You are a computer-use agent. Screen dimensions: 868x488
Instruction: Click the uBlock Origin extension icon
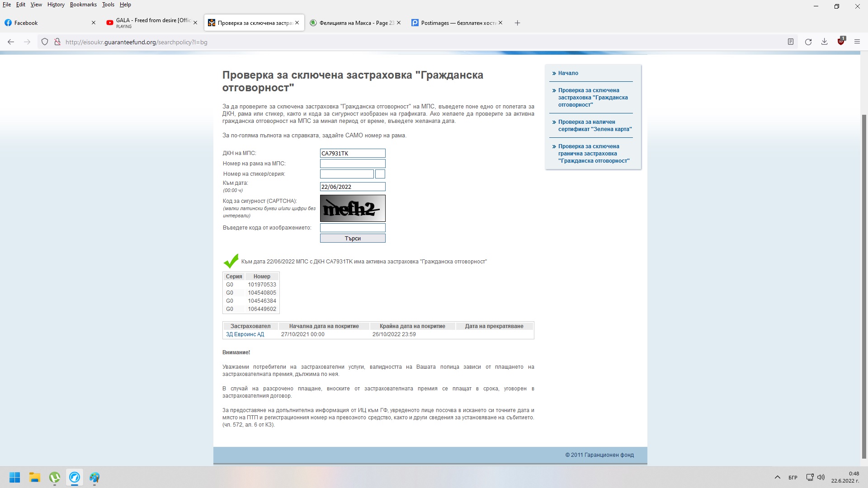[840, 42]
